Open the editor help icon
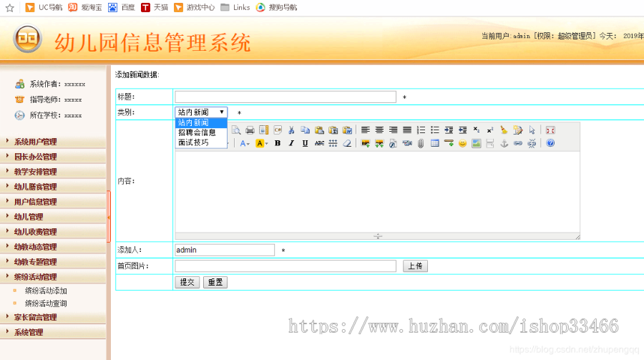The width and height of the screenshot is (644, 360). 550,143
